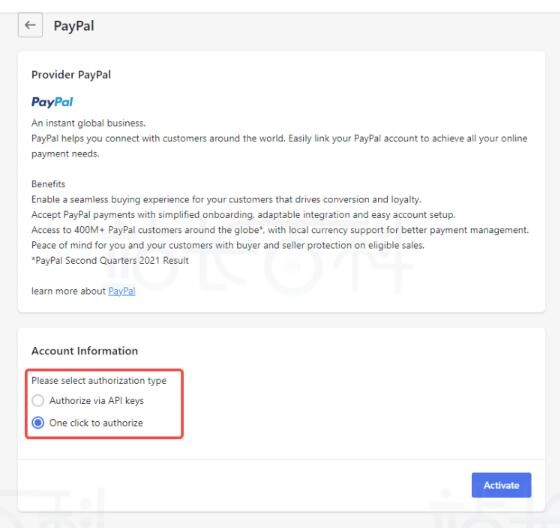Click the 'Access to 400M+ PayPal customers' line

click(x=280, y=230)
